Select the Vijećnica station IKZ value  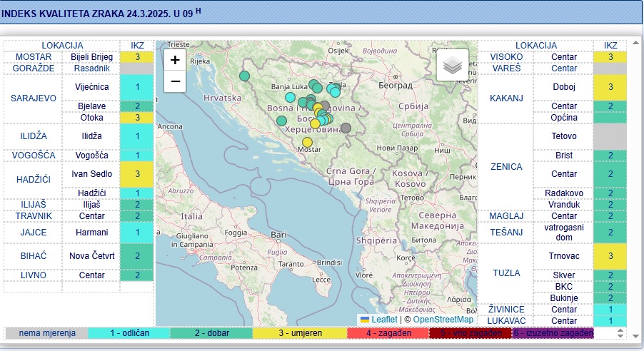click(138, 87)
